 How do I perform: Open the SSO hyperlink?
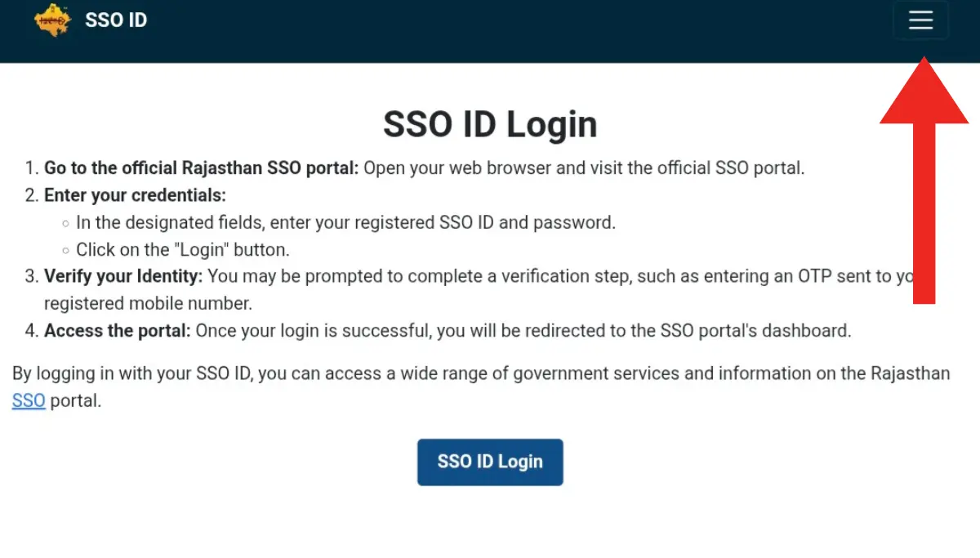[x=28, y=400]
